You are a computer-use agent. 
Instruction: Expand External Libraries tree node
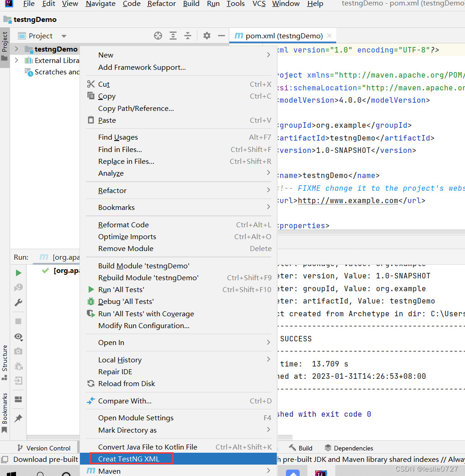(16, 60)
